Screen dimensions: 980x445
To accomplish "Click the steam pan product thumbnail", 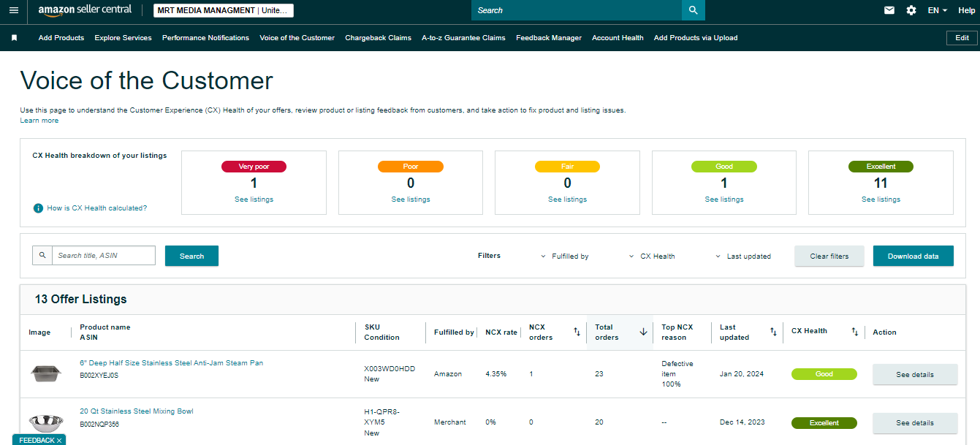I will tap(45, 373).
